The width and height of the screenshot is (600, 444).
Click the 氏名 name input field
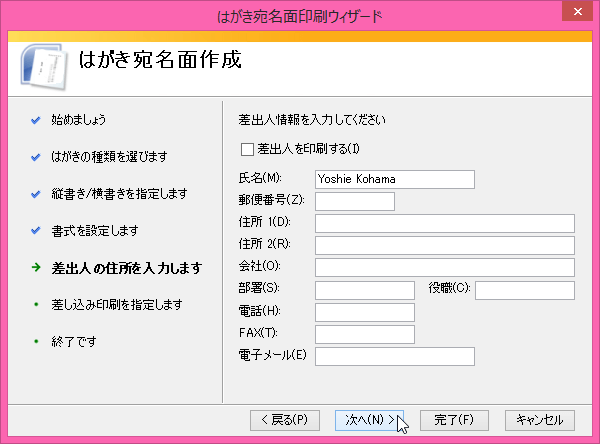coord(394,178)
